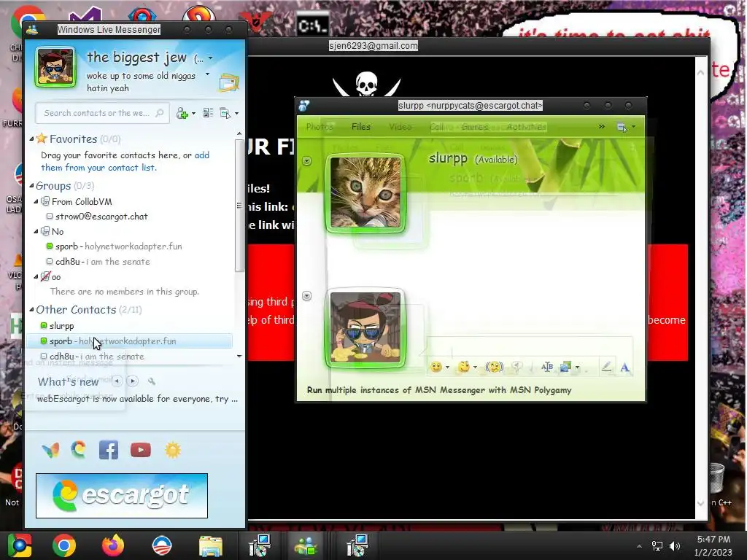Select an emoticon smiley in chat toolbar
Viewport: 747px width, 560px height.
(x=436, y=367)
